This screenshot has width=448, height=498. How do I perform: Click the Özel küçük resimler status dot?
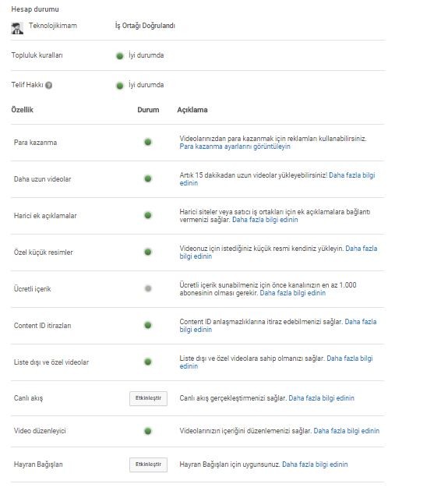[x=148, y=252]
